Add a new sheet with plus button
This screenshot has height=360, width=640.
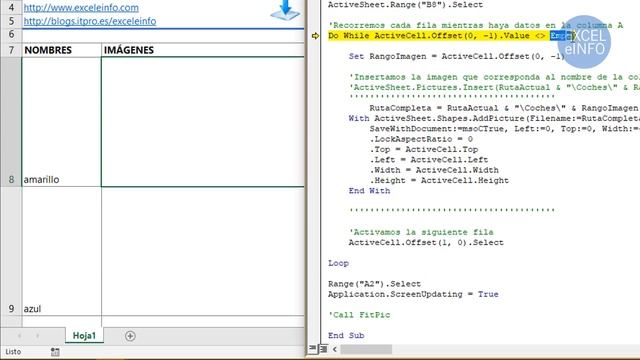click(x=130, y=336)
